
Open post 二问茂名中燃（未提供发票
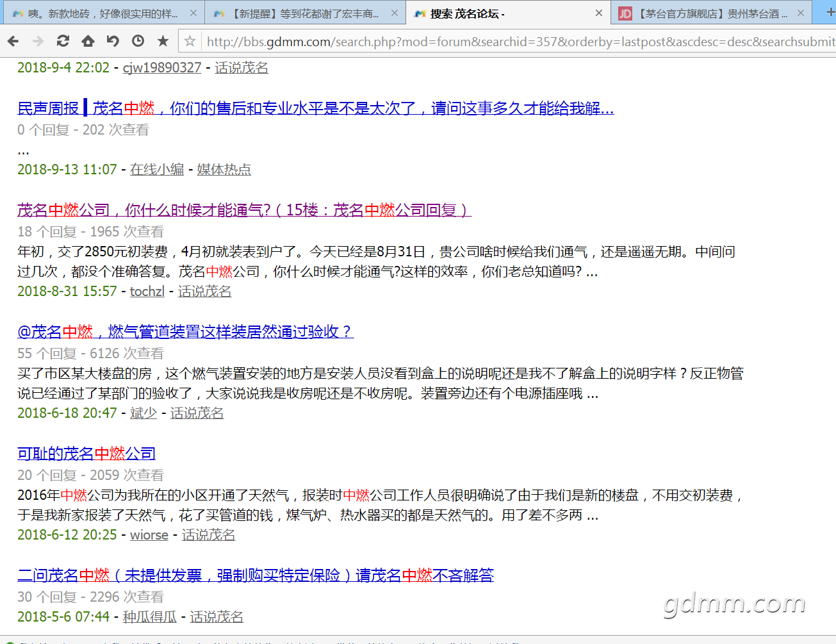pos(256,575)
